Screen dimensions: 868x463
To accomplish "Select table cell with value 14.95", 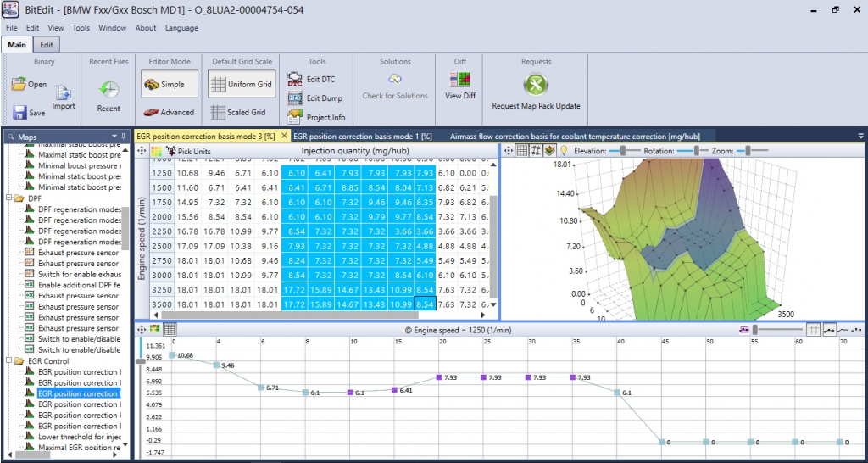I will (x=187, y=203).
